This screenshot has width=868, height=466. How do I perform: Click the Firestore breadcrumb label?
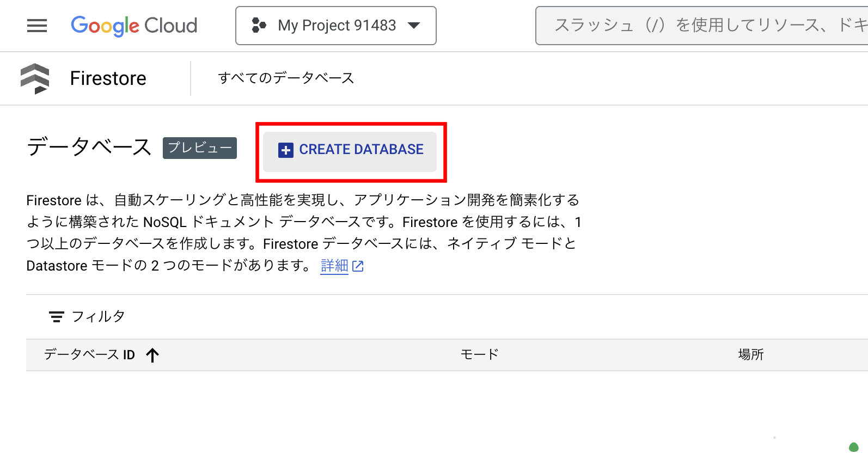[x=107, y=78]
